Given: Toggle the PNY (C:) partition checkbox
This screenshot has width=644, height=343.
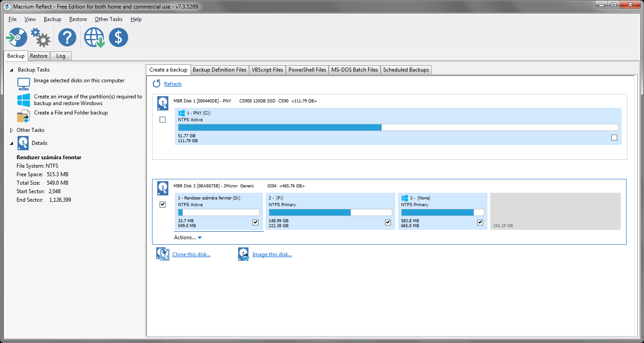Looking at the screenshot, I should (614, 137).
